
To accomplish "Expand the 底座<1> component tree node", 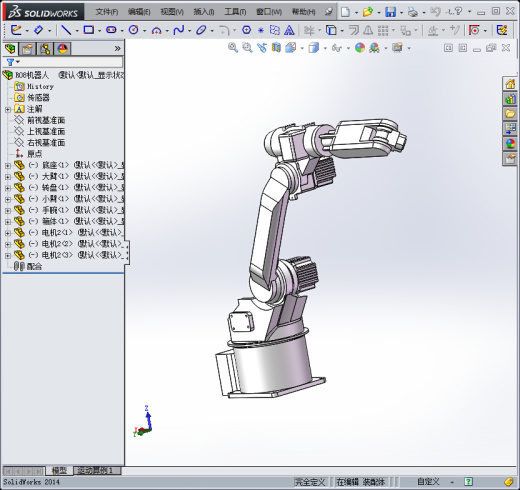I will point(8,165).
